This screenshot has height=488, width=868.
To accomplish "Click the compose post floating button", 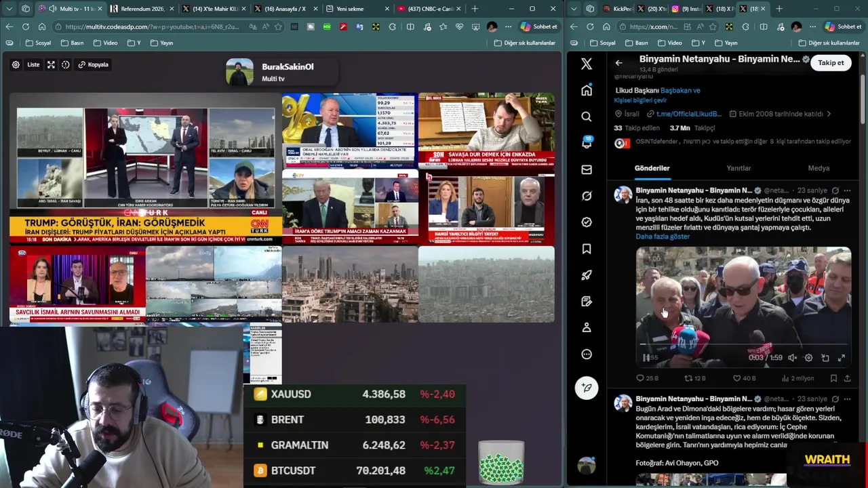I will click(587, 388).
